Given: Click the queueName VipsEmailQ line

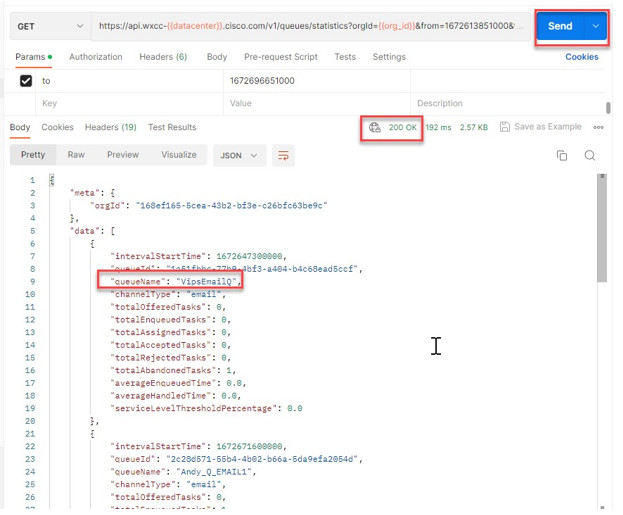Looking at the screenshot, I should [x=176, y=282].
